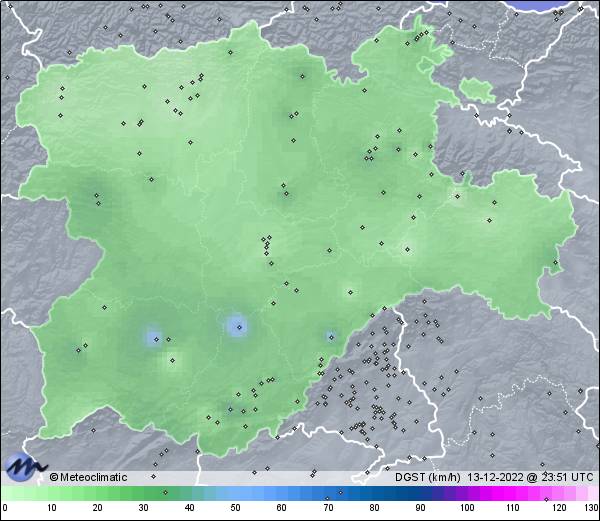The width and height of the screenshot is (600, 521).
Task: Click the date 13-12-2022
Action: pos(495,477)
